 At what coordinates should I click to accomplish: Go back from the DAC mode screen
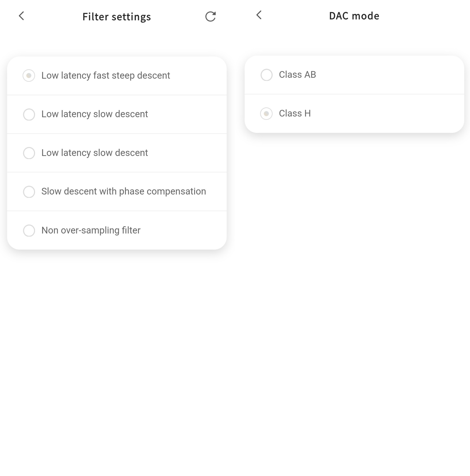tap(259, 15)
